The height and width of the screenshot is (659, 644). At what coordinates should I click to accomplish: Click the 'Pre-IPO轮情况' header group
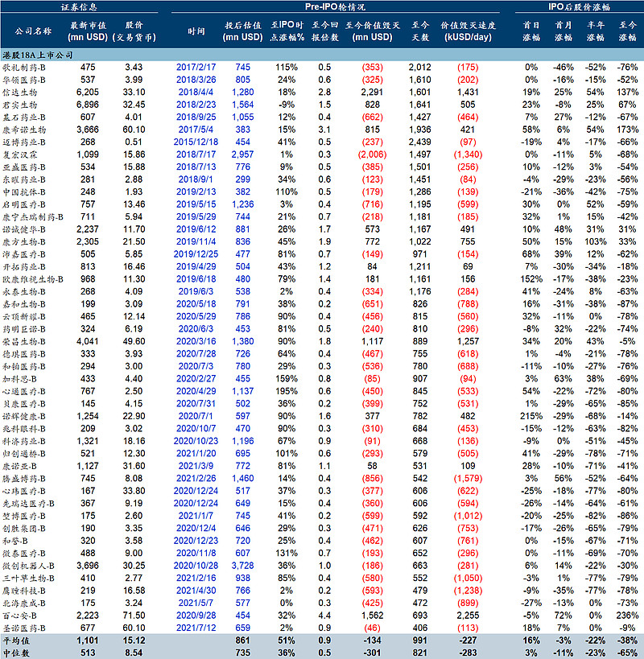coord(335,6)
